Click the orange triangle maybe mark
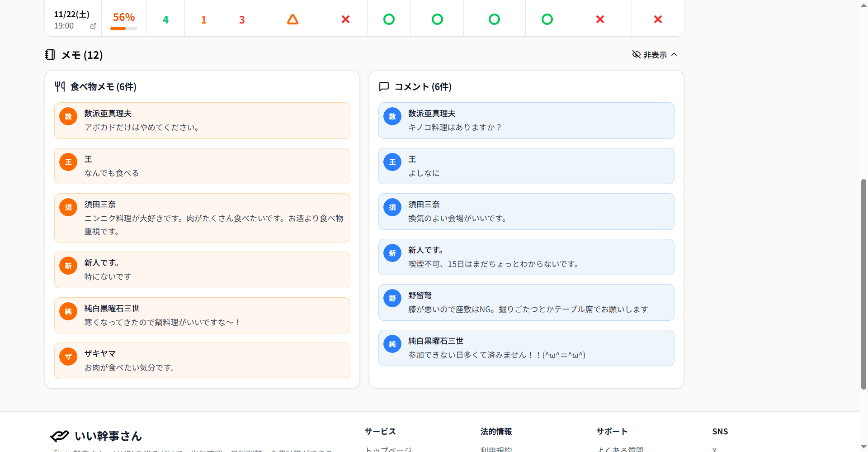868x452 pixels. coord(292,19)
